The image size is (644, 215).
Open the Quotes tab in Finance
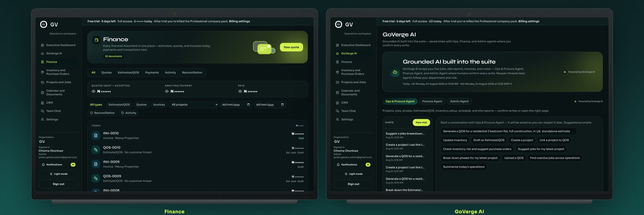coord(107,73)
